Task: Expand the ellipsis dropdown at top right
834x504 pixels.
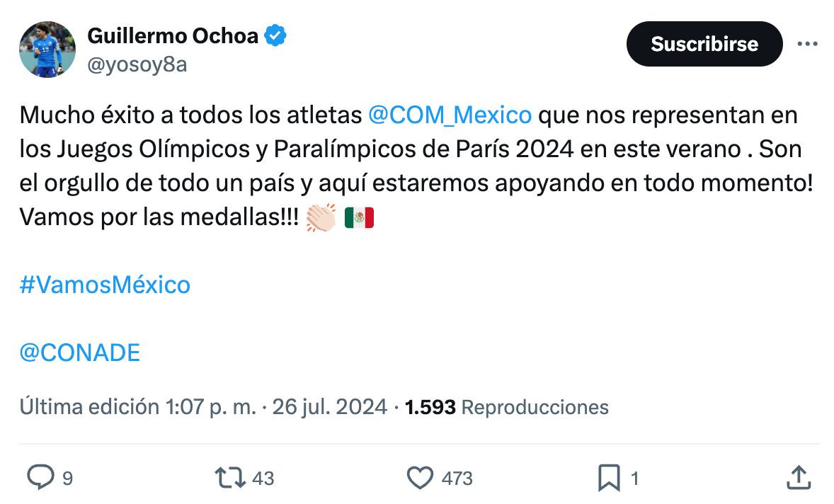Action: [x=808, y=44]
